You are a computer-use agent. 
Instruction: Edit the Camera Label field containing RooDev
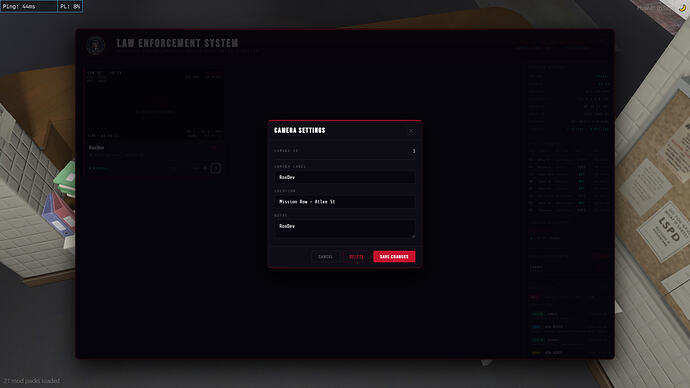tap(345, 177)
